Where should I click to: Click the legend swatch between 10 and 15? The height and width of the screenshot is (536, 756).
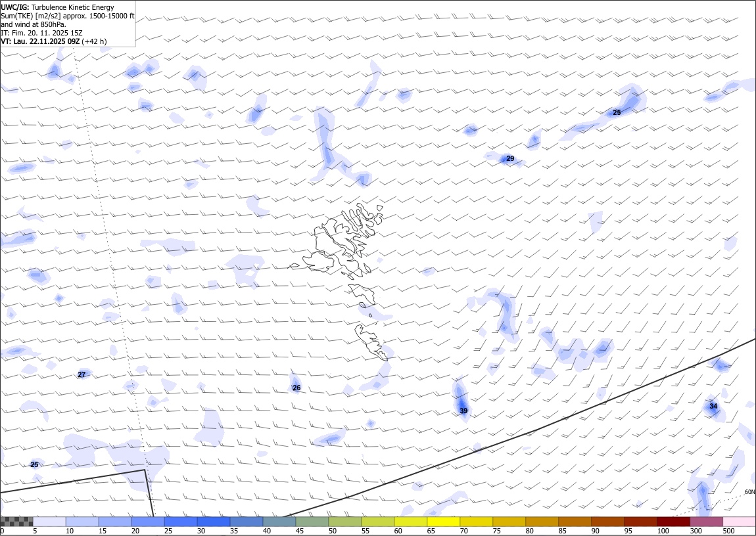pos(82,522)
